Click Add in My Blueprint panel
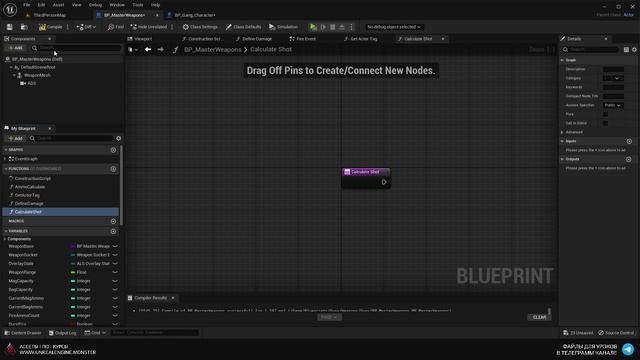 [x=16, y=138]
